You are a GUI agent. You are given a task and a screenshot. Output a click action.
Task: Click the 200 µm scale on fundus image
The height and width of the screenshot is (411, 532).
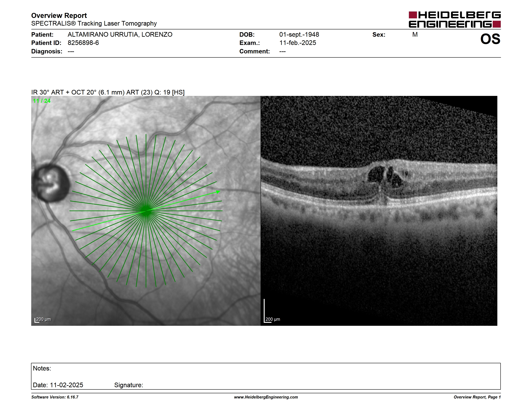tap(43, 320)
